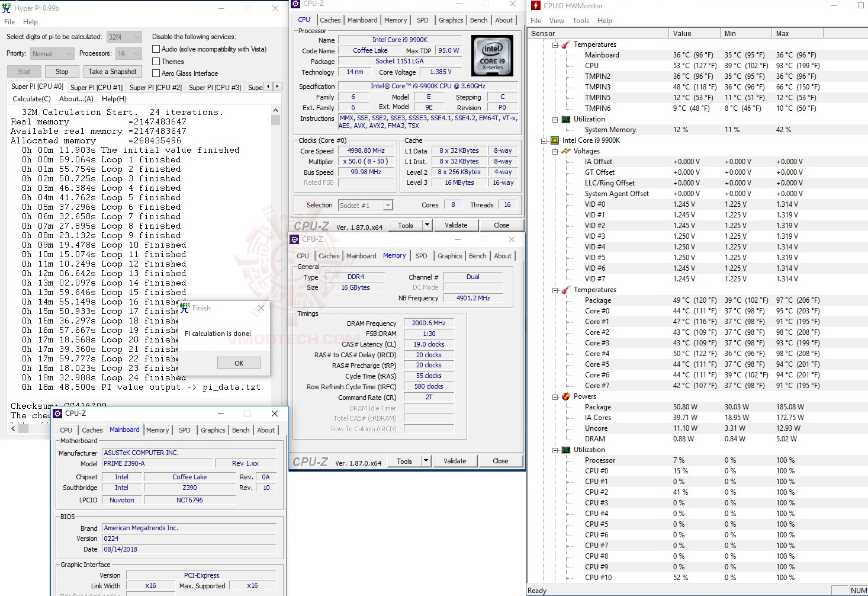This screenshot has width=868, height=596.
Task: Click the DRAM Frequency 2000.6 MHz value
Action: click(429, 323)
